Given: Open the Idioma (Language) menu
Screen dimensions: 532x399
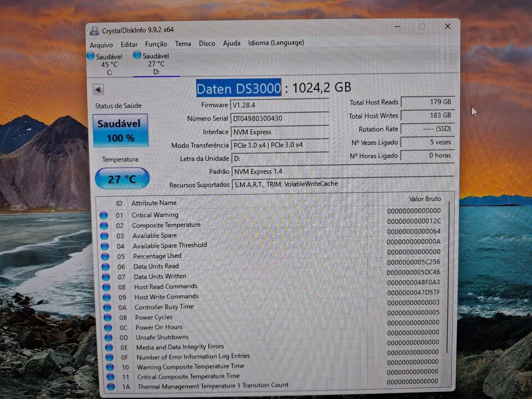Looking at the screenshot, I should (x=276, y=42).
